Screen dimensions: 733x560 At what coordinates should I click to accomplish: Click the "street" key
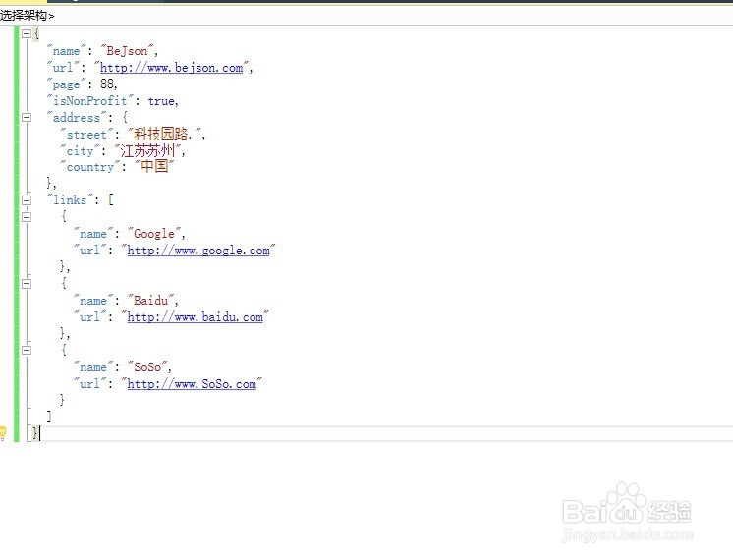(86, 135)
